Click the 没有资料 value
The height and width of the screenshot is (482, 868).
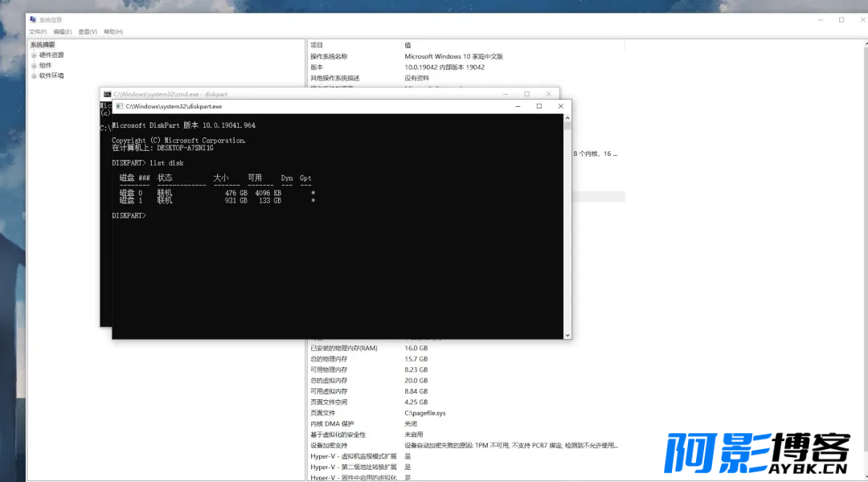click(417, 78)
